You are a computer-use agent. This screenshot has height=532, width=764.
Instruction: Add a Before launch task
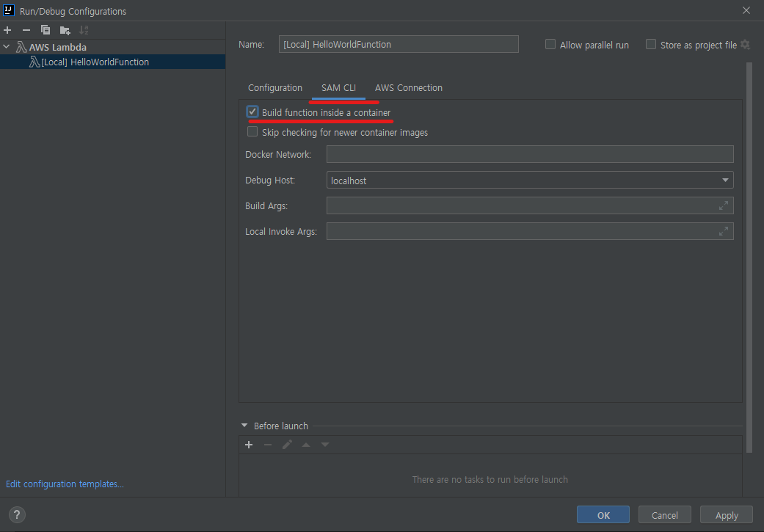pos(249,445)
